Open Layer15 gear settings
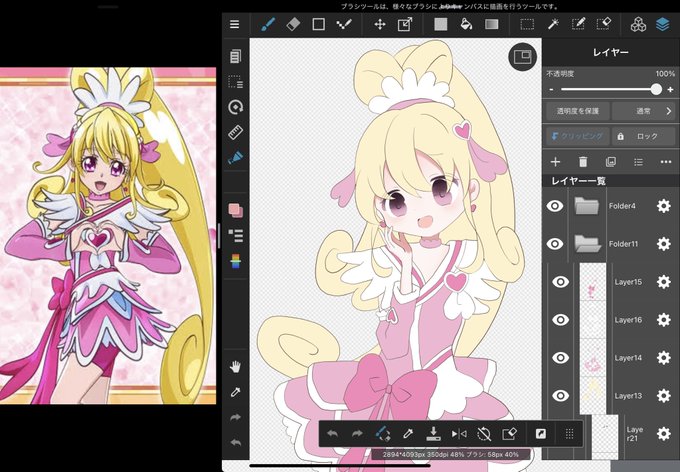Viewport: 680px width, 472px height. (x=664, y=282)
